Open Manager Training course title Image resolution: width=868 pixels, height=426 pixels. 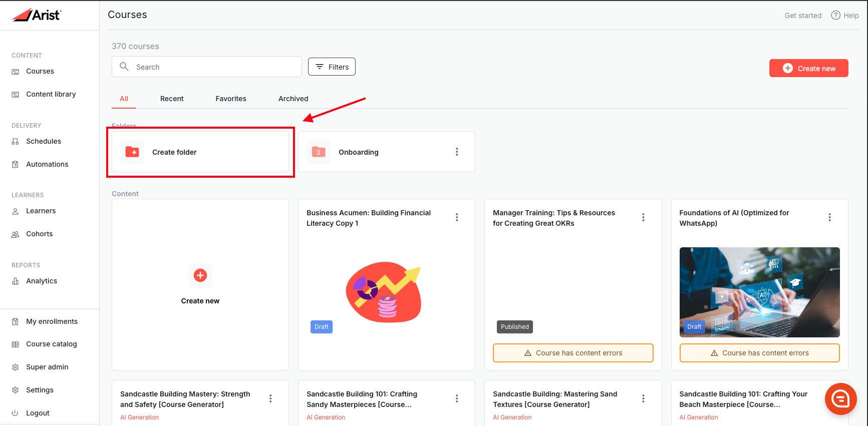tap(554, 218)
